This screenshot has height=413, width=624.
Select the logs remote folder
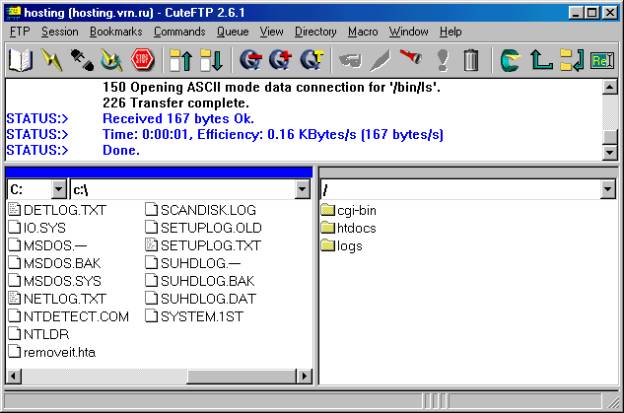point(342,246)
